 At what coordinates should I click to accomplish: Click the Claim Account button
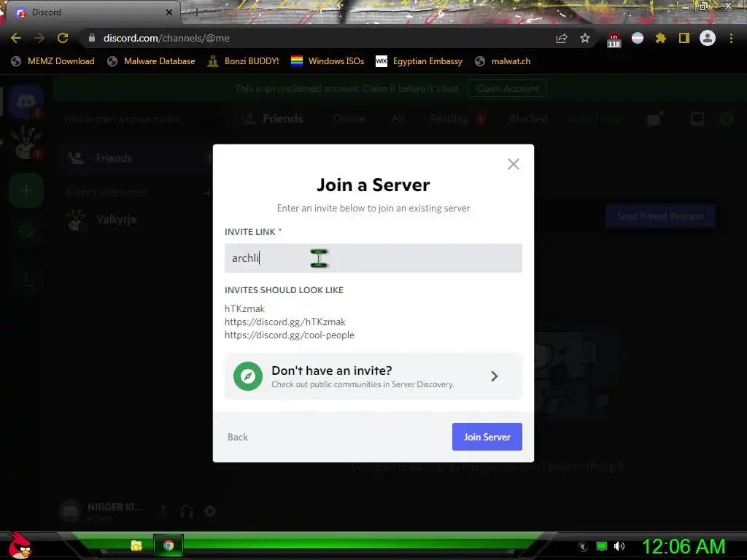(508, 88)
